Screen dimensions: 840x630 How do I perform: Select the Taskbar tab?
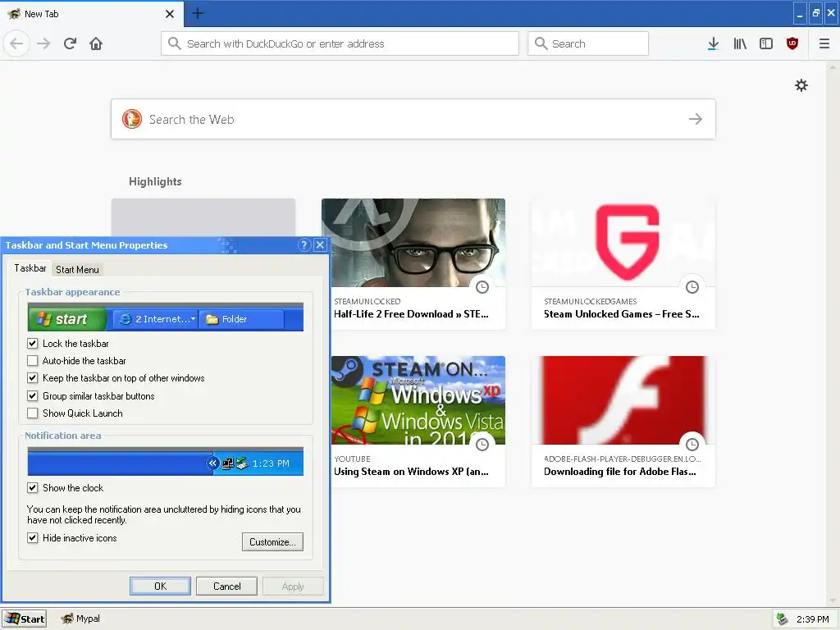point(30,268)
